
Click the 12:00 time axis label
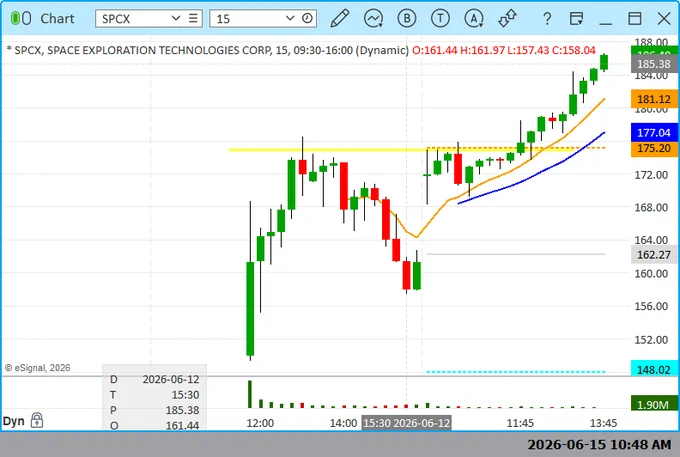[x=260, y=423]
